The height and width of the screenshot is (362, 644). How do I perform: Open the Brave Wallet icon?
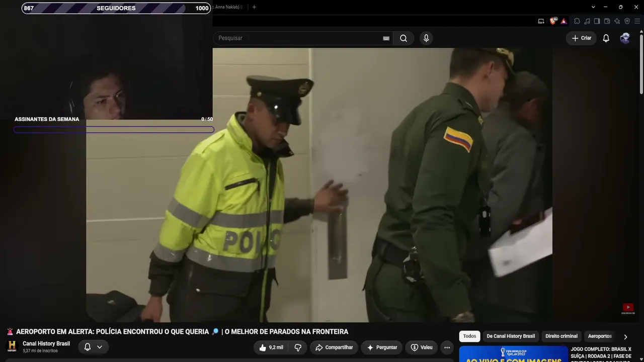point(607,21)
